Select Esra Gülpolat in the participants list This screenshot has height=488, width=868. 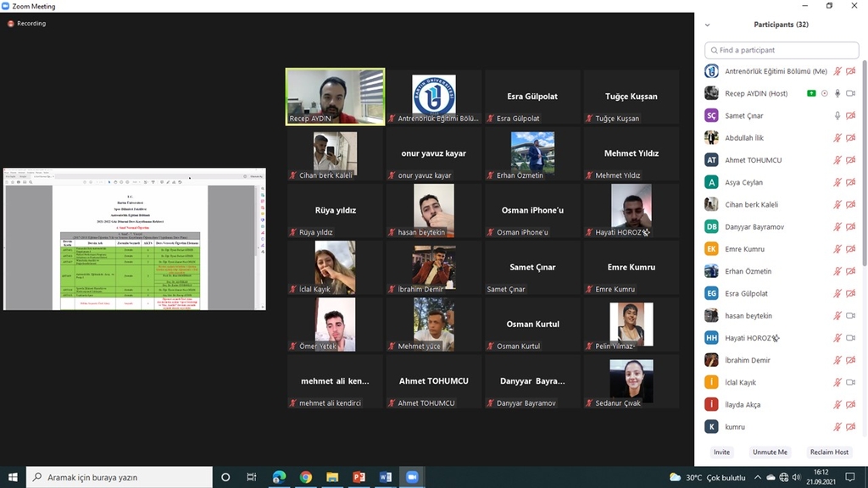pos(746,293)
